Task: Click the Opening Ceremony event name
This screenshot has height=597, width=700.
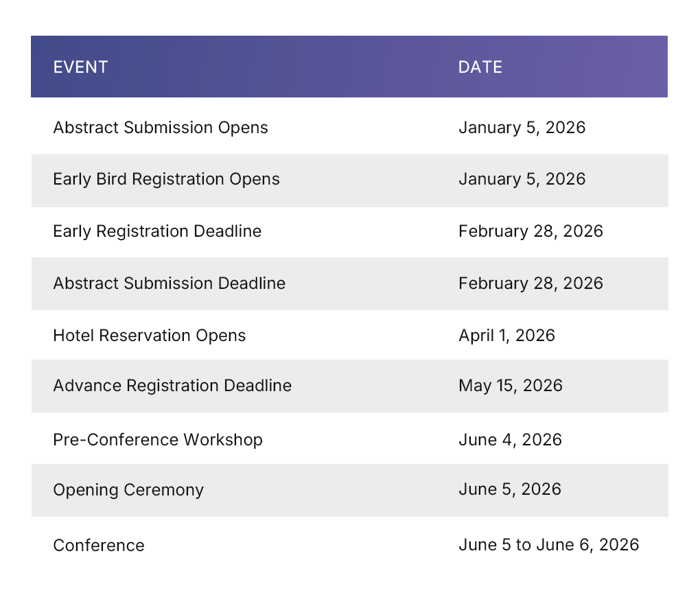Action: (128, 490)
